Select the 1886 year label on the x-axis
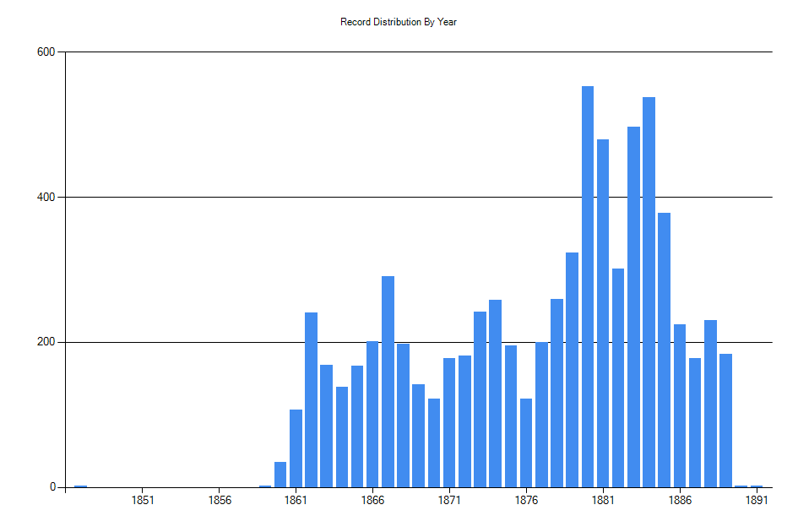This screenshot has height=532, width=798. (680, 501)
